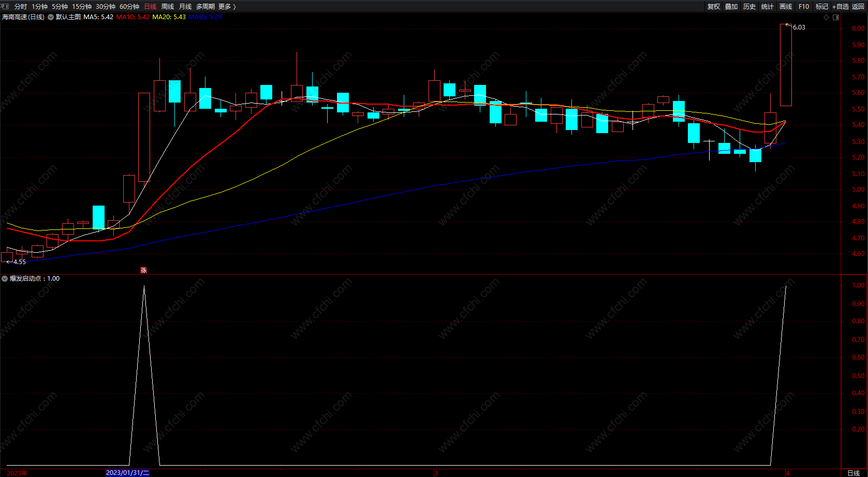
Task: Click the 标记 mark button
Action: (x=822, y=7)
